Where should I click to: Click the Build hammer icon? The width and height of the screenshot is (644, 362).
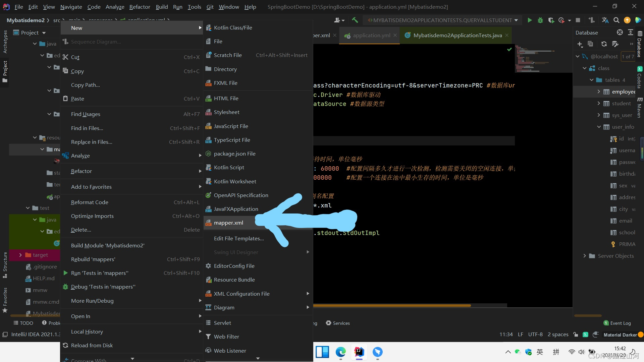[355, 20]
